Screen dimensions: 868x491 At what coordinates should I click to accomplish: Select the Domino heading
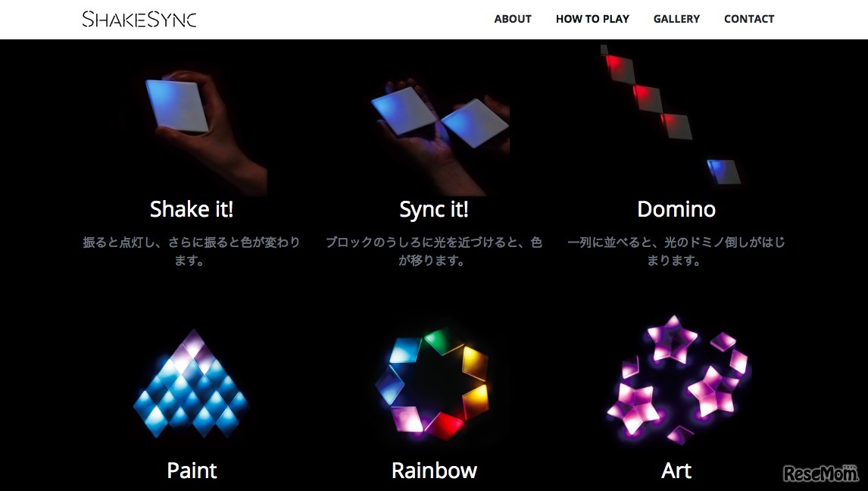point(676,209)
